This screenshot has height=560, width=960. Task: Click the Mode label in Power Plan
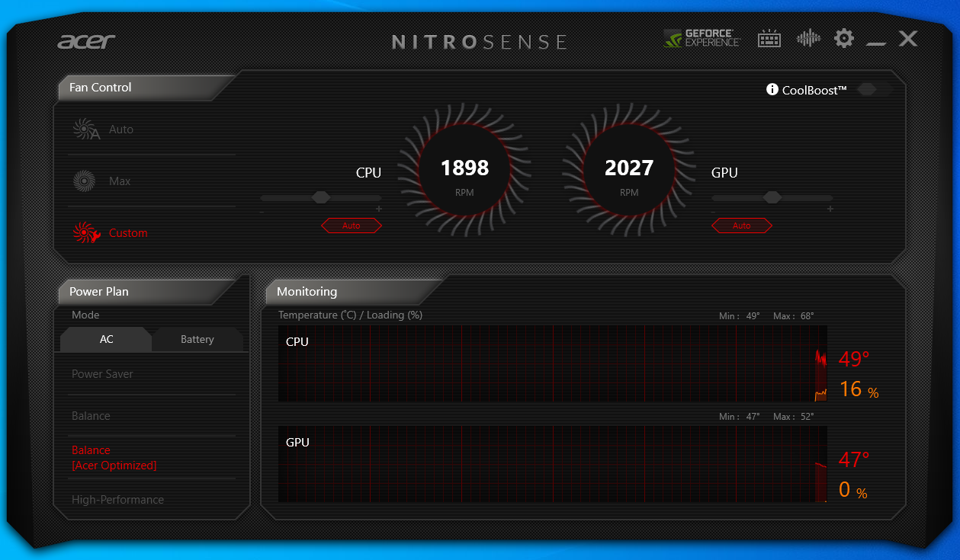pos(85,315)
